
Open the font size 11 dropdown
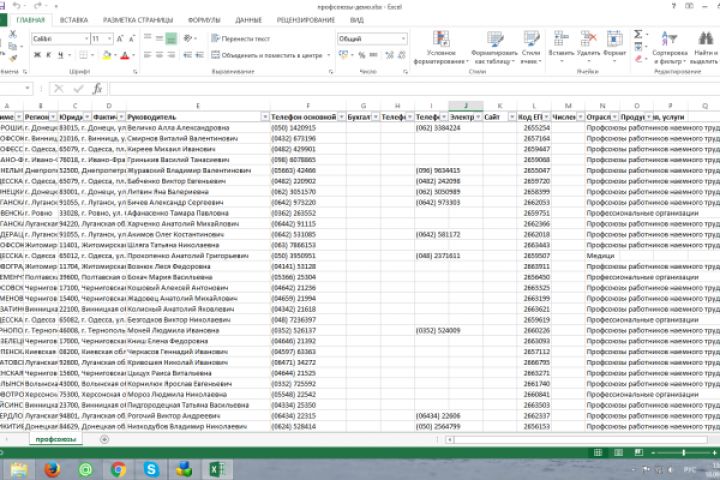point(109,39)
